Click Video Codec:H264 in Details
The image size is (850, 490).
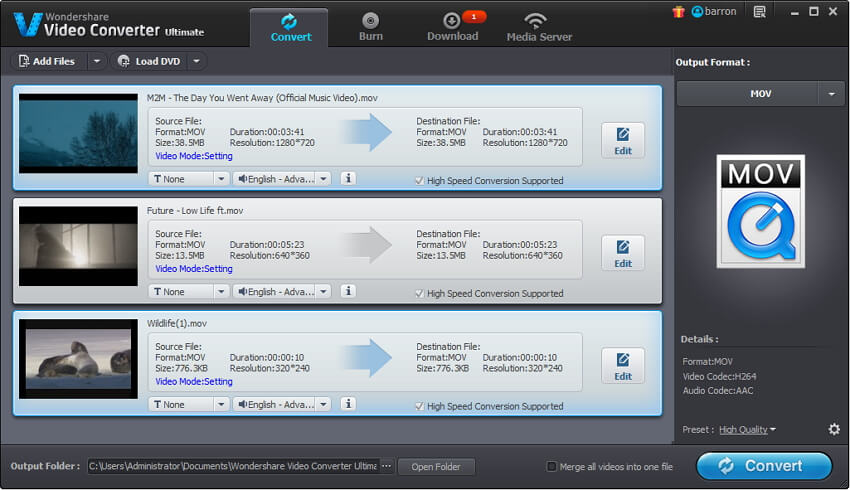[x=719, y=376]
